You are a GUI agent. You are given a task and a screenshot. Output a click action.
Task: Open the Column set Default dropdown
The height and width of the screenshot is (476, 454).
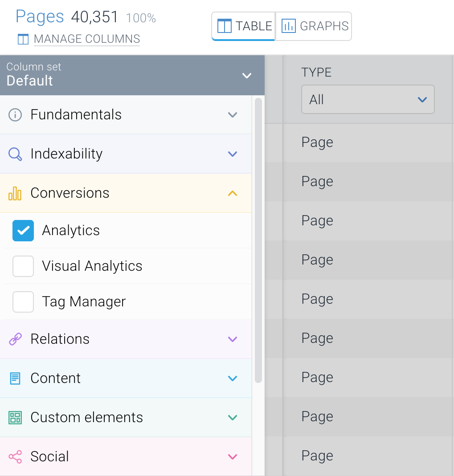[x=132, y=75]
